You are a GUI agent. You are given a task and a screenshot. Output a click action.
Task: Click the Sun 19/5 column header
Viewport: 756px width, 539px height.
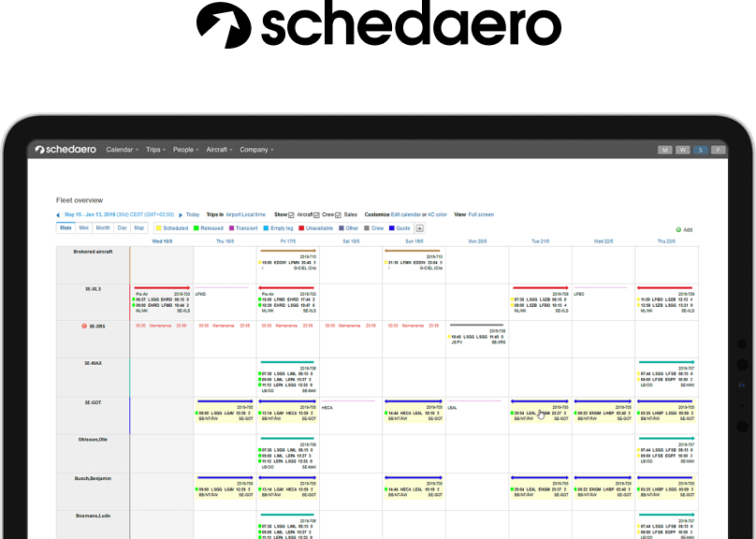[414, 241]
